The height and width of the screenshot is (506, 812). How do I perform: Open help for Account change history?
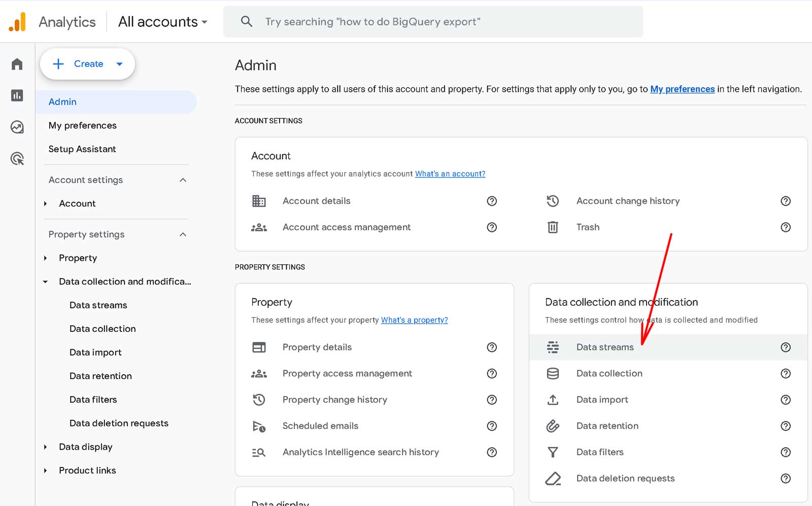click(786, 201)
